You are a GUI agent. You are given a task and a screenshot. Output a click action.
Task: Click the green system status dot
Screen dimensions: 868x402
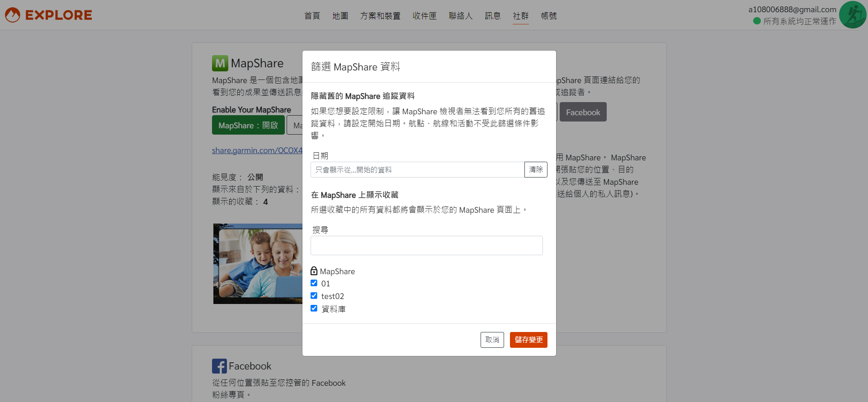757,21
